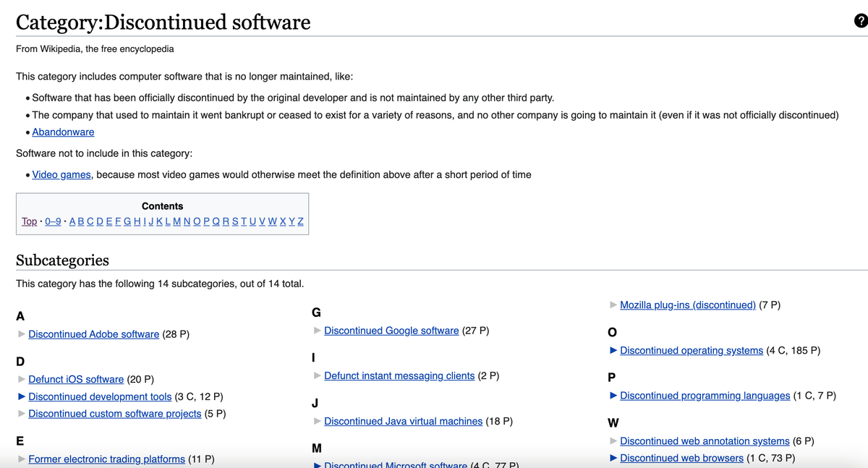The width and height of the screenshot is (868, 468).
Task: Click the '(28 P)' count beside Adobe
Action: [176, 334]
